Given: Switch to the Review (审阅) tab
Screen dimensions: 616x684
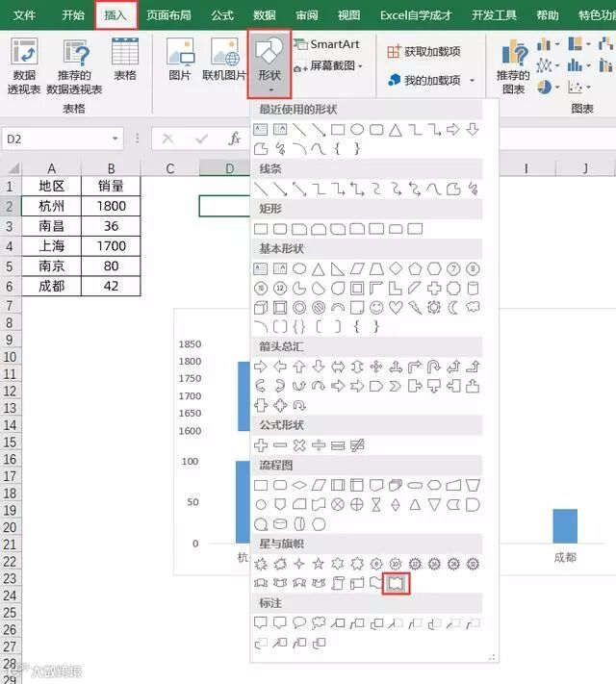Looking at the screenshot, I should (306, 15).
